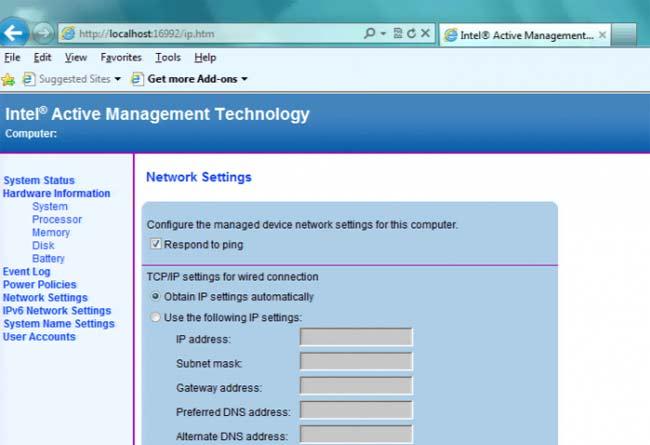Screen dimensions: 650x445
Task: Click the Suggested Sites icon
Action: pos(28,79)
